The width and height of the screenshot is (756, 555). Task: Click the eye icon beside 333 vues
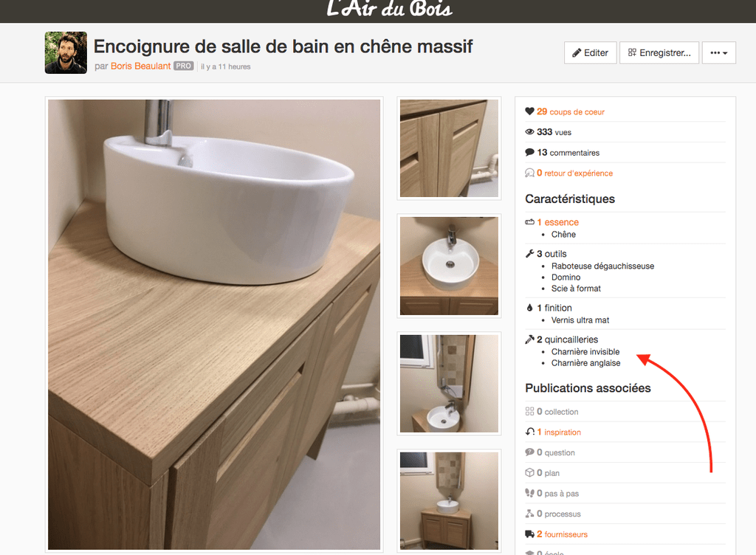pyautogui.click(x=529, y=132)
